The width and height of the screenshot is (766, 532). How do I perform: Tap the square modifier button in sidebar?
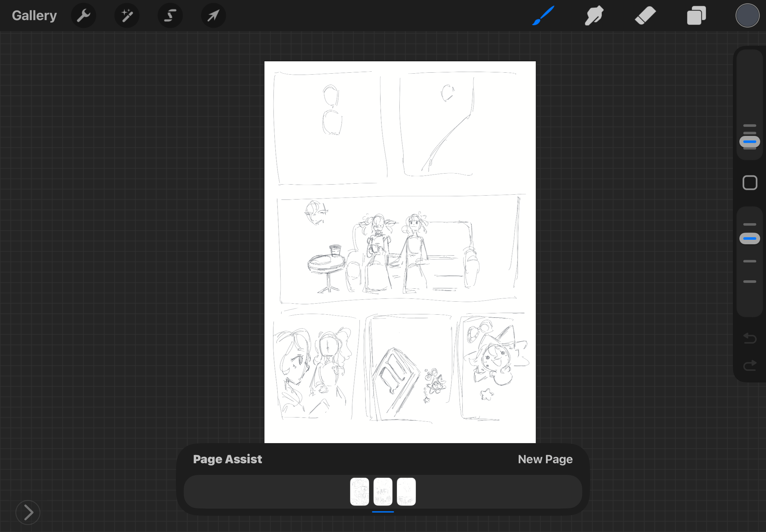coord(750,183)
